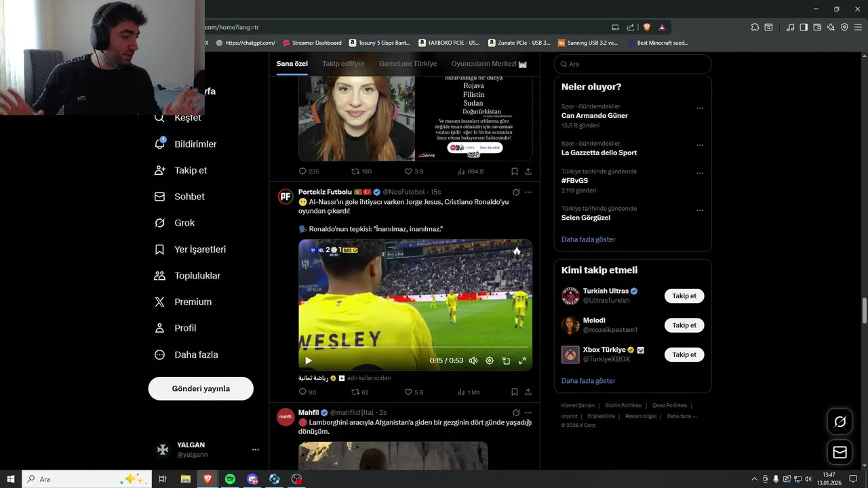The image size is (868, 488).
Task: Open Spotify from the taskbar
Action: [x=230, y=479]
